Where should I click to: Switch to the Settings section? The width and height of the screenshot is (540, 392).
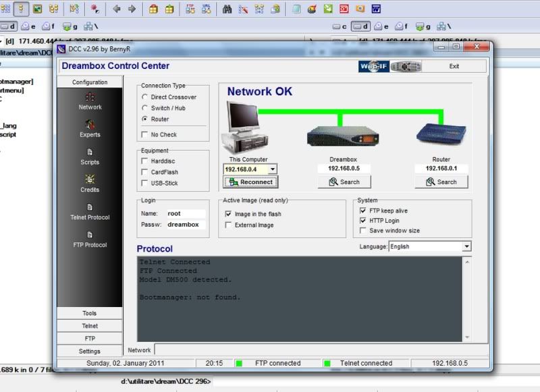coord(90,351)
